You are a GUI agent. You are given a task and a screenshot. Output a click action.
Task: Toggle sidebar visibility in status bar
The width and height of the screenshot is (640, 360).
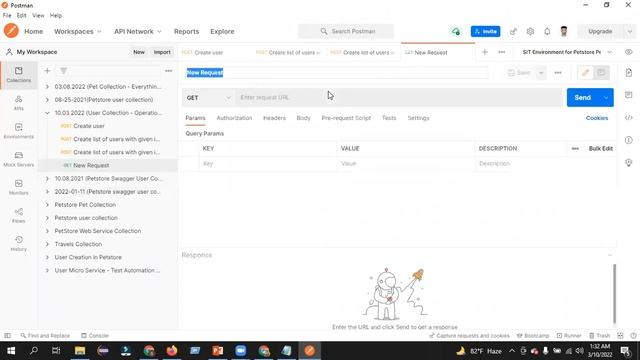point(7,336)
